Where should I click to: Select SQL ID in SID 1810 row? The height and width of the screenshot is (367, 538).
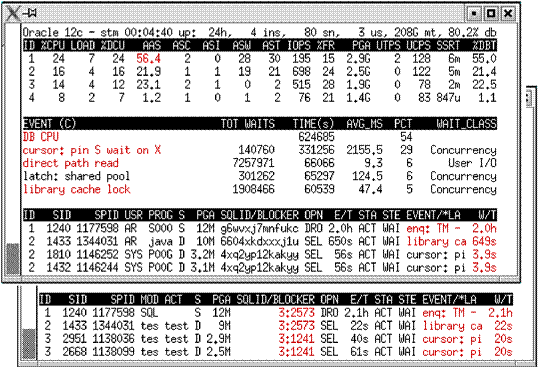coord(259,254)
